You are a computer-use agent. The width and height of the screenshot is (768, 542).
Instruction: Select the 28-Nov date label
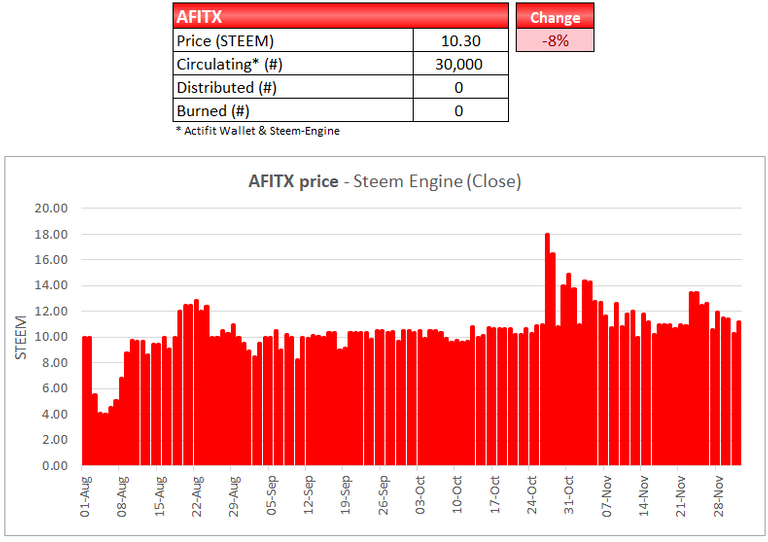click(x=719, y=496)
